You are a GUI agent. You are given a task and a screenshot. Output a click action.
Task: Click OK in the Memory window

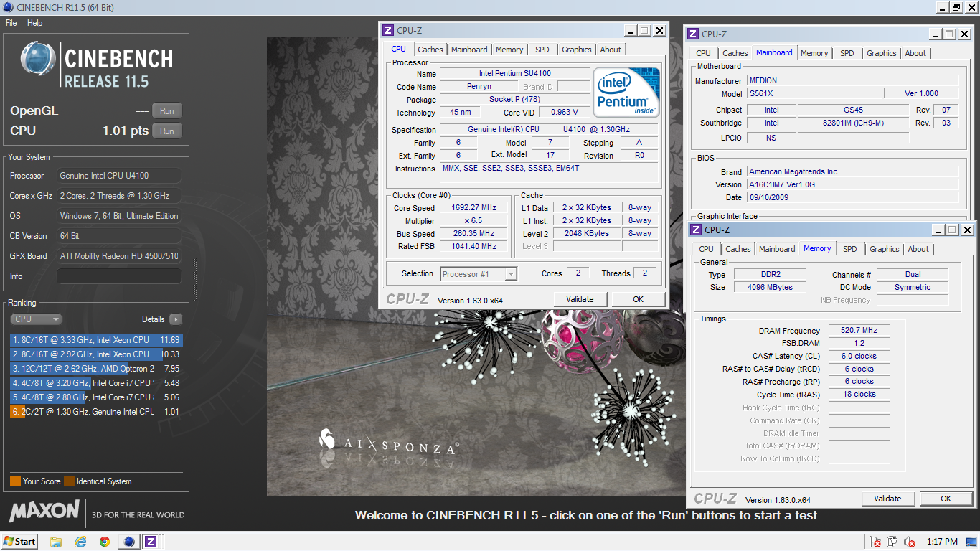946,499
